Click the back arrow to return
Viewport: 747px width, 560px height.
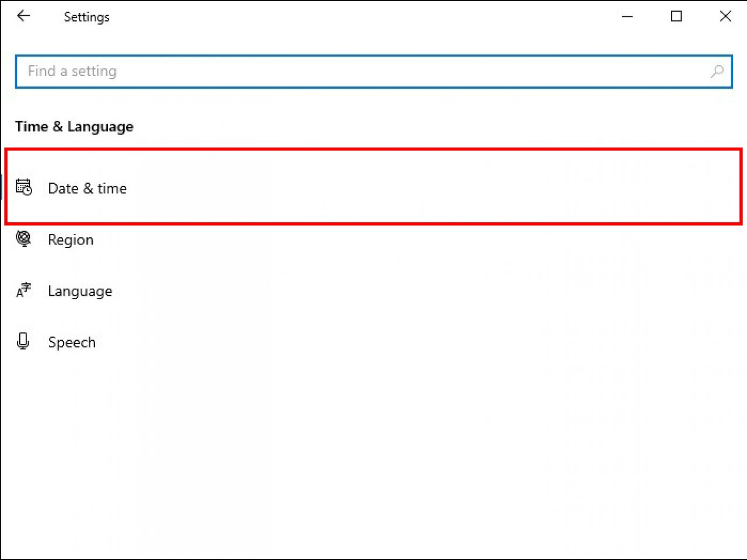tap(23, 16)
